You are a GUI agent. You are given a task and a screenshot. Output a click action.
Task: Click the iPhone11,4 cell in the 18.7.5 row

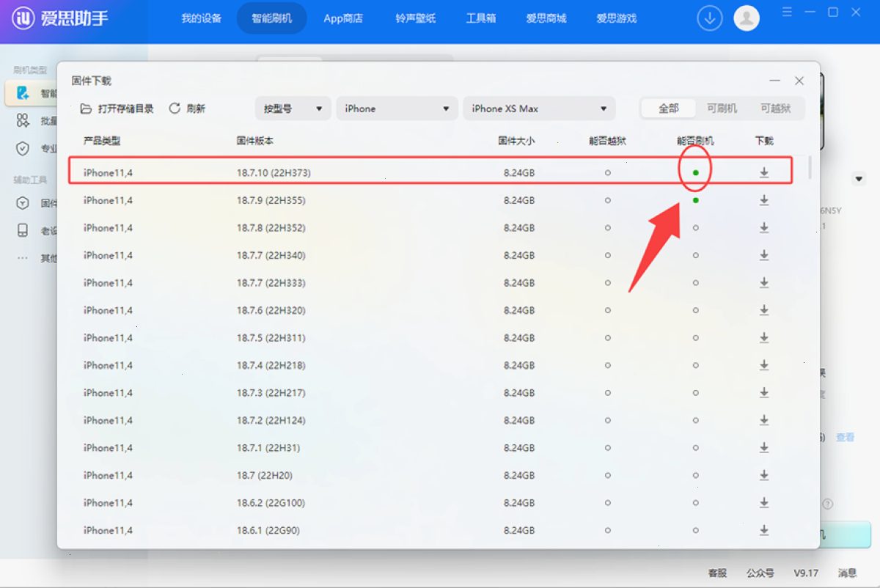click(x=108, y=338)
